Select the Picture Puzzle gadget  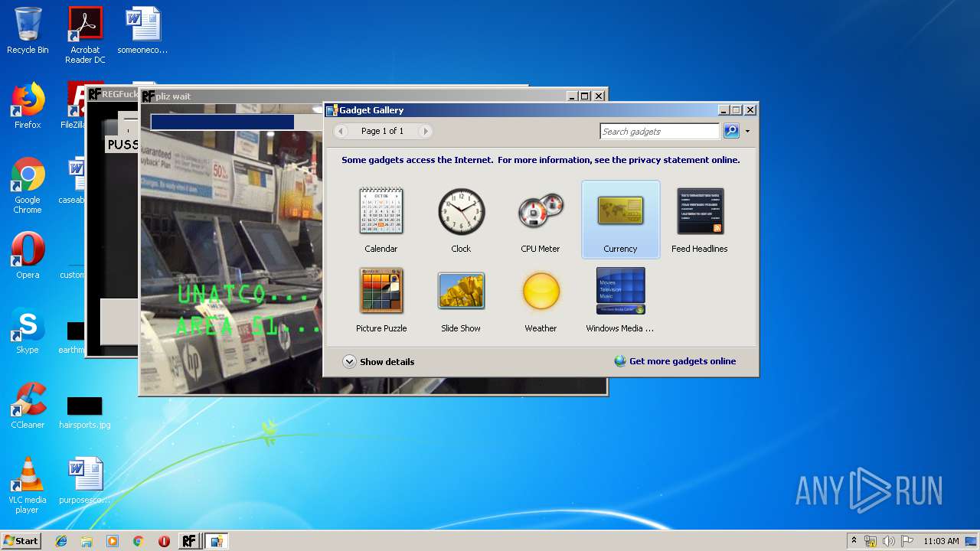(381, 299)
